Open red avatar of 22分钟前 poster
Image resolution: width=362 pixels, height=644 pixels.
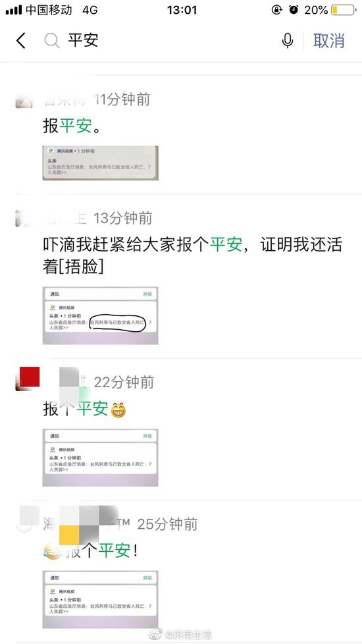click(x=28, y=379)
